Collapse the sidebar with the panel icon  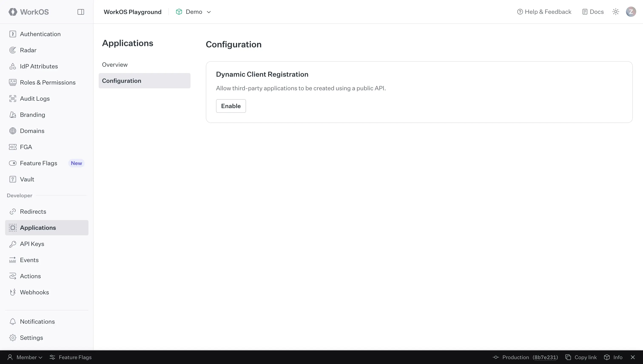81,12
